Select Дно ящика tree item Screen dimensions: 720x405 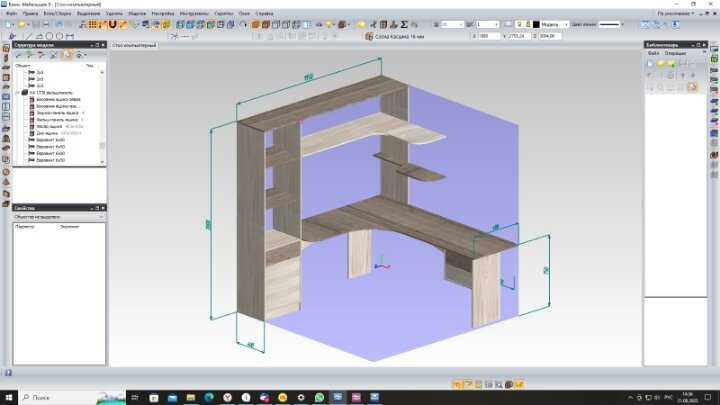(x=47, y=133)
